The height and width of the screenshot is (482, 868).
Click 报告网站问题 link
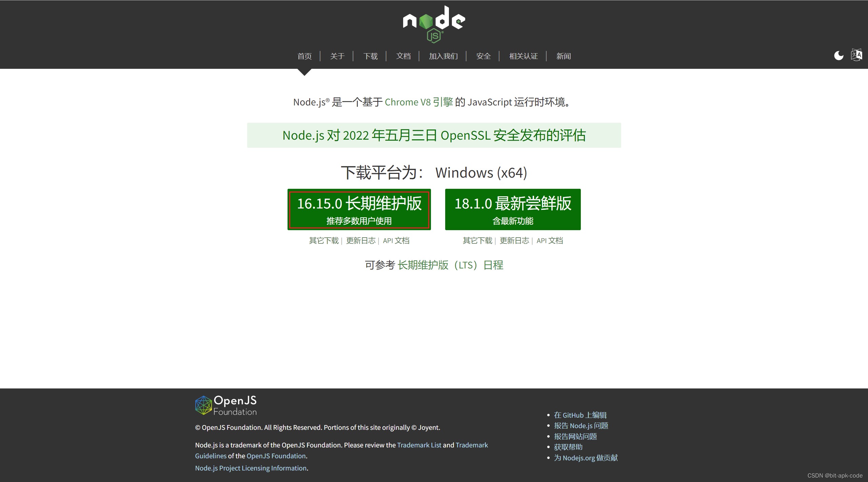[x=575, y=437]
